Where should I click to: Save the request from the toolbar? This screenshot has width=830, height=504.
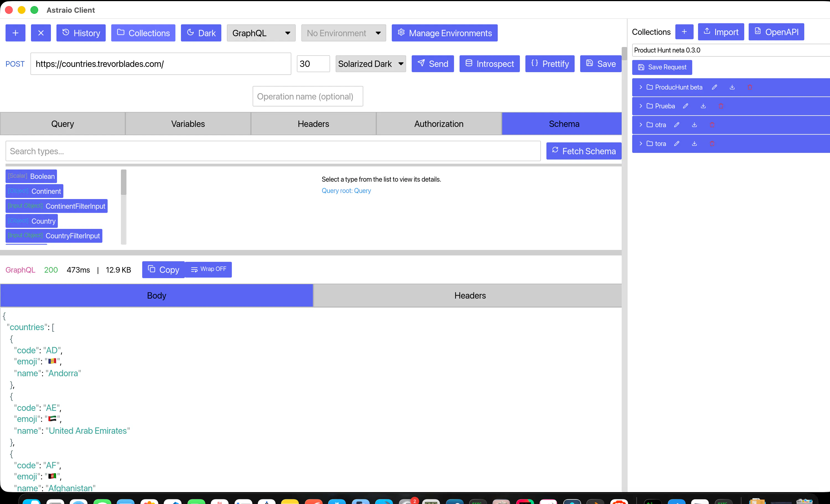point(601,64)
